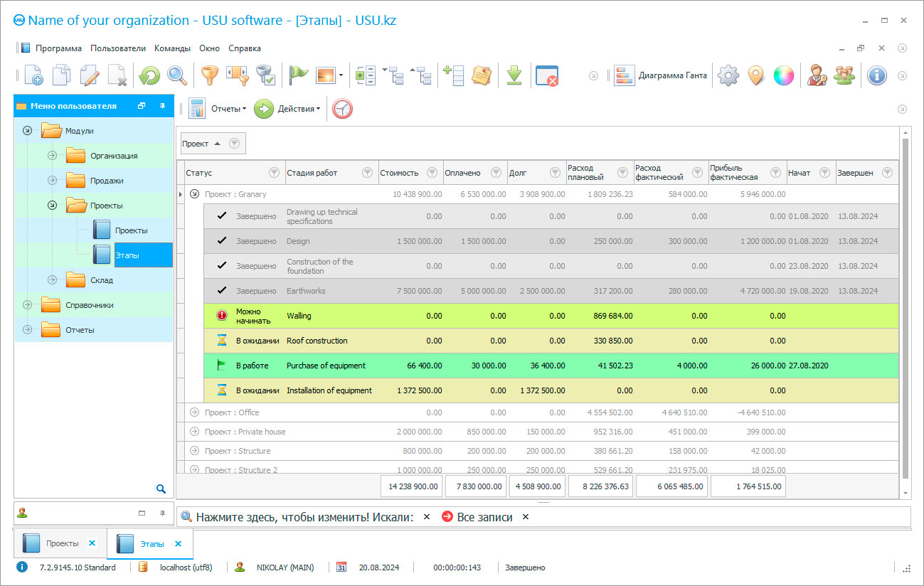Expand the Справочники node

pyautogui.click(x=27, y=305)
